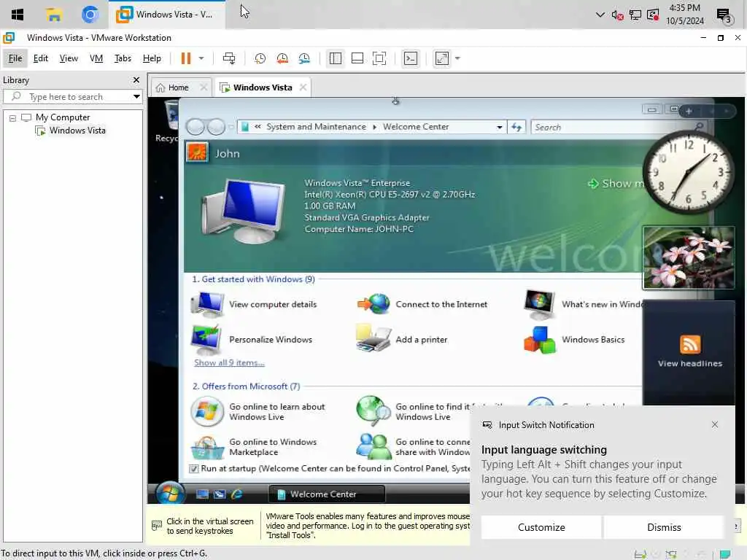This screenshot has height=560, width=747.
Task: Click John's user account picture
Action: pos(197,153)
